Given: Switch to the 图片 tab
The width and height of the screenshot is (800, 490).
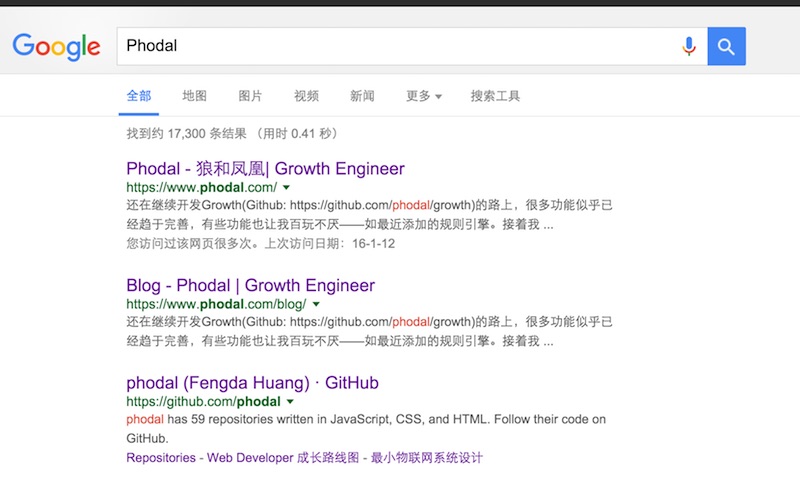Looking at the screenshot, I should click(x=251, y=96).
